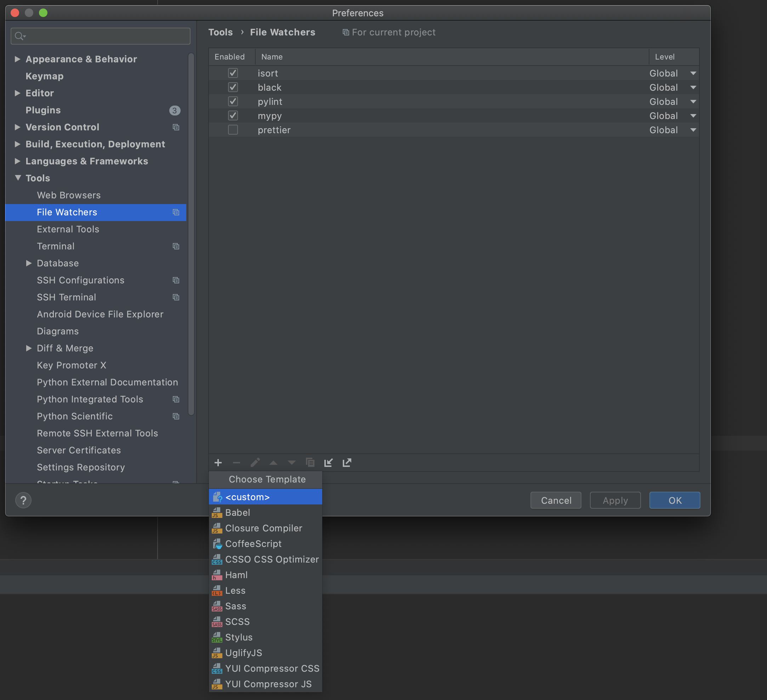Expand the Editor settings section
This screenshot has height=700, width=767.
coord(17,93)
